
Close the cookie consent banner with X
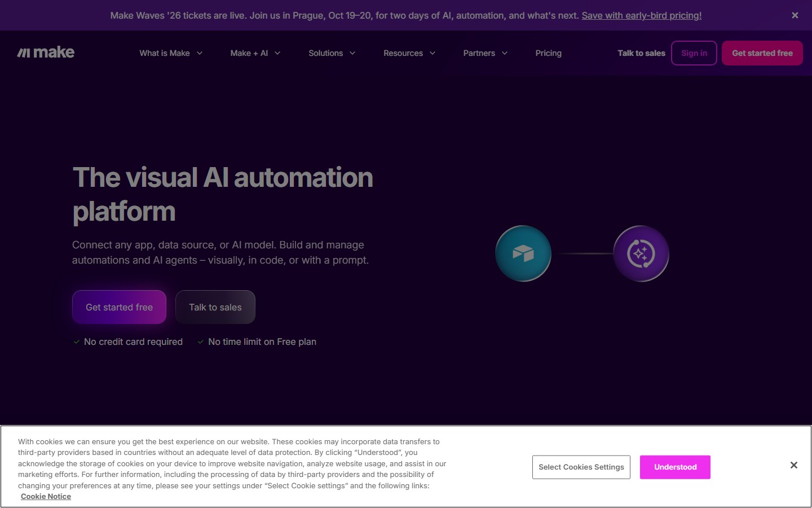[793, 465]
